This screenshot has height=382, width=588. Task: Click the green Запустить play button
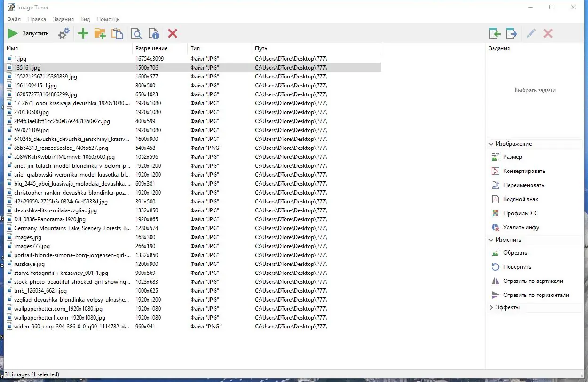(28, 33)
